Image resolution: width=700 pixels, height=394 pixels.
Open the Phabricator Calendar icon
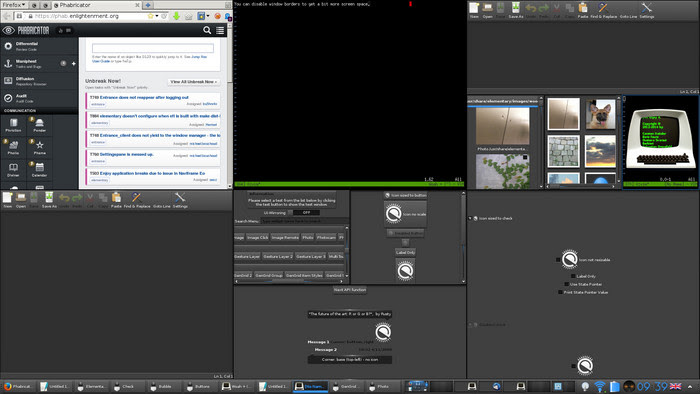39,170
